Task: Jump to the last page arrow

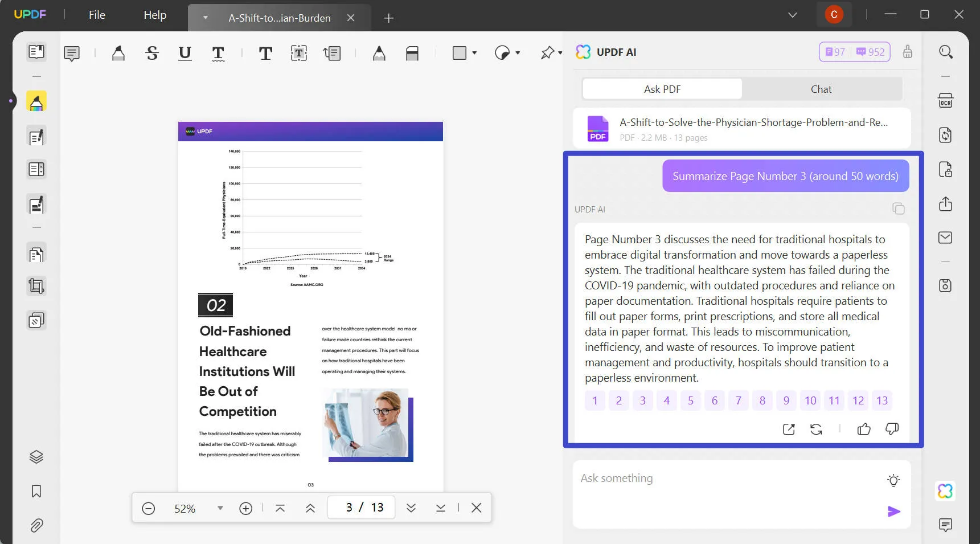Action: (x=441, y=508)
